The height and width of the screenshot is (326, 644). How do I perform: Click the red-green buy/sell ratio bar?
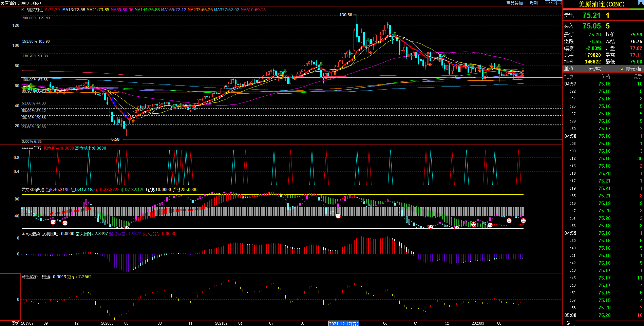pyautogui.click(x=603, y=9)
